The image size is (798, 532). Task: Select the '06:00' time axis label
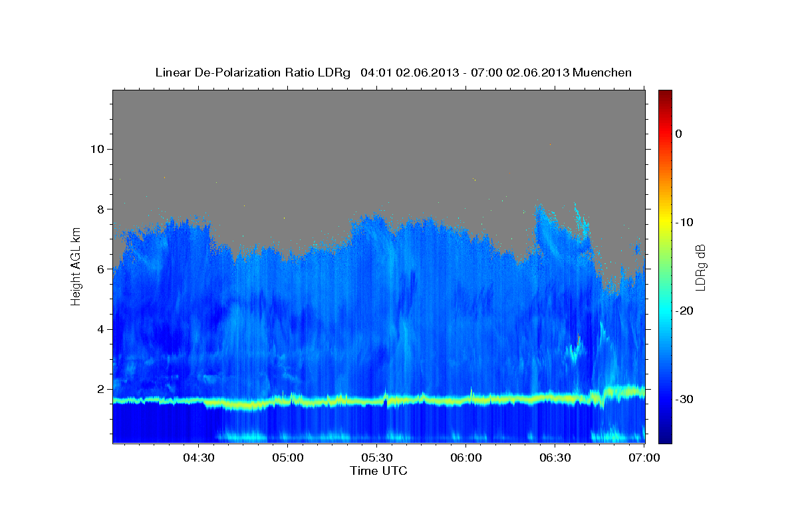[x=465, y=458]
